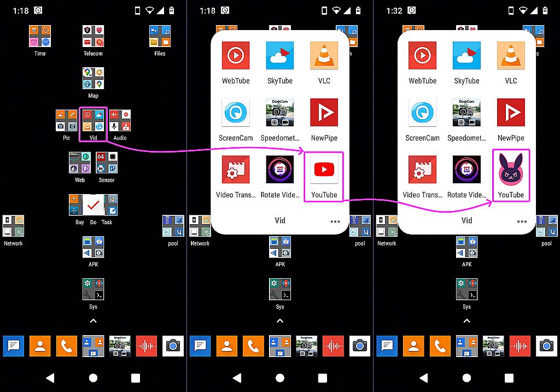This screenshot has width=560, height=392.
Task: Edit Vid folder name on middle screen
Action: pyautogui.click(x=280, y=221)
